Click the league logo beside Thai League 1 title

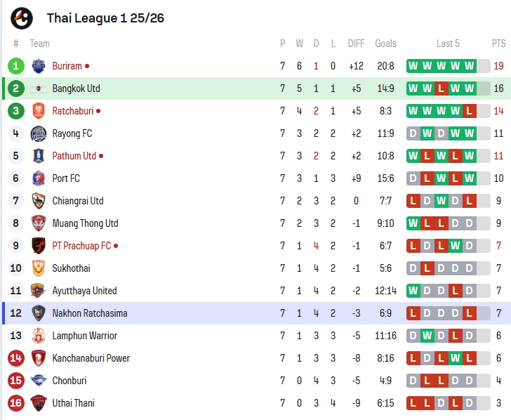[x=22, y=18]
